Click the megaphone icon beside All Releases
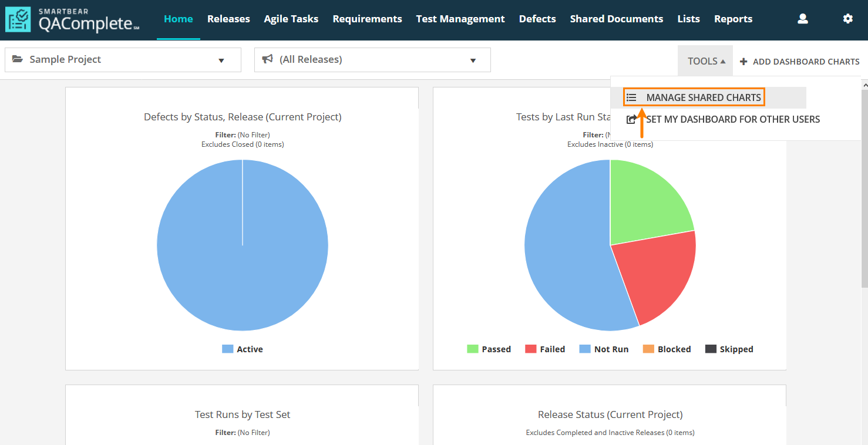The height and width of the screenshot is (445, 868). 268,59
